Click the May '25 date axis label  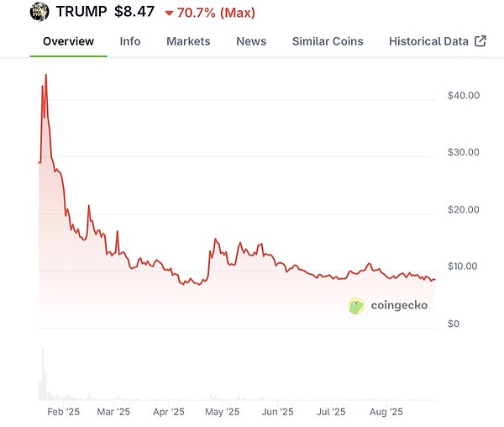223,412
